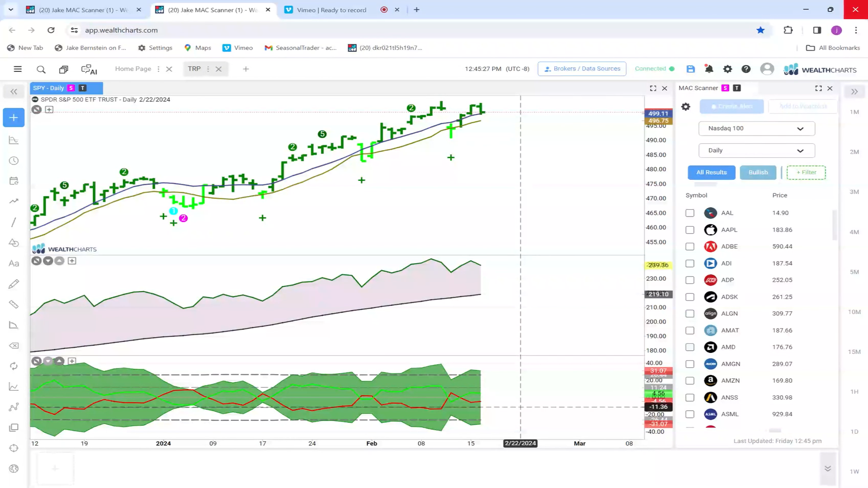Add a scanner filter with + Filter
Image resolution: width=868 pixels, height=488 pixels.
(806, 173)
